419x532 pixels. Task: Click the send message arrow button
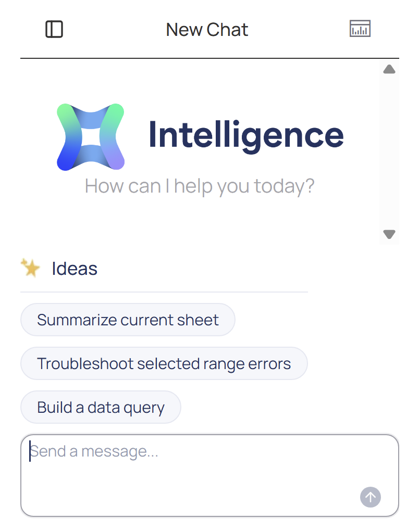tap(370, 497)
